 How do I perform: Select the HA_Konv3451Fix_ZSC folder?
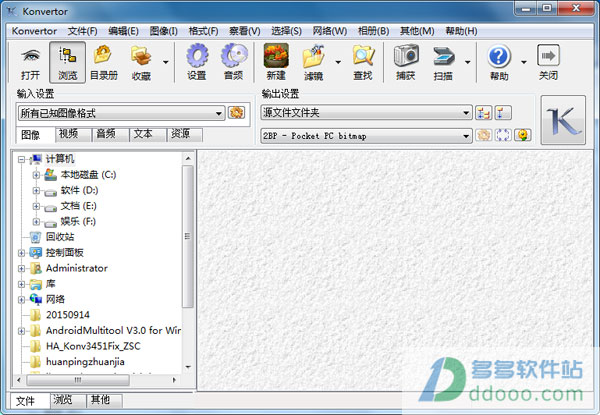coord(93,346)
